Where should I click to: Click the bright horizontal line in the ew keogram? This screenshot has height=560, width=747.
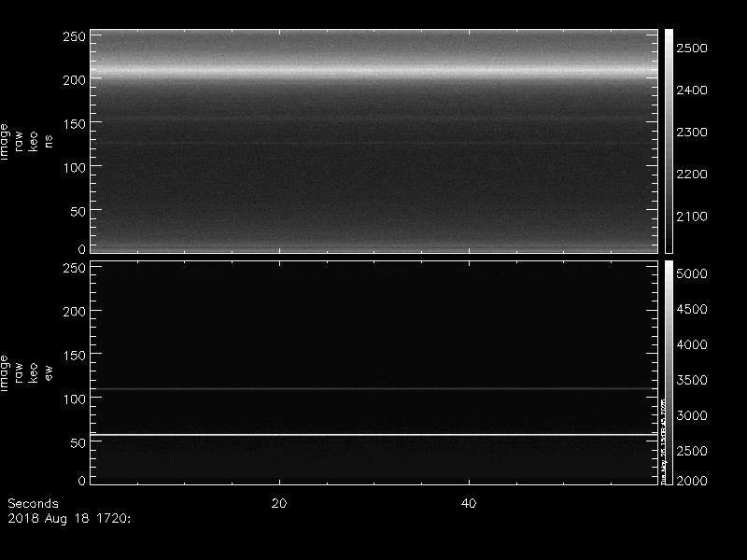(x=374, y=435)
